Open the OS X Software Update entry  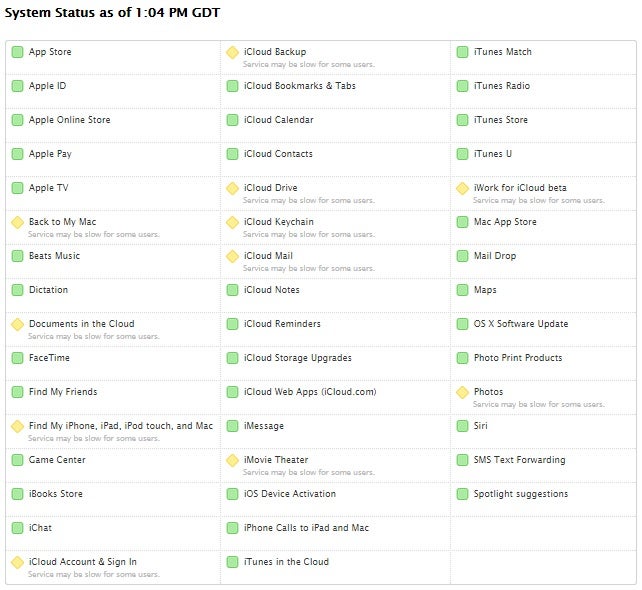coord(521,324)
